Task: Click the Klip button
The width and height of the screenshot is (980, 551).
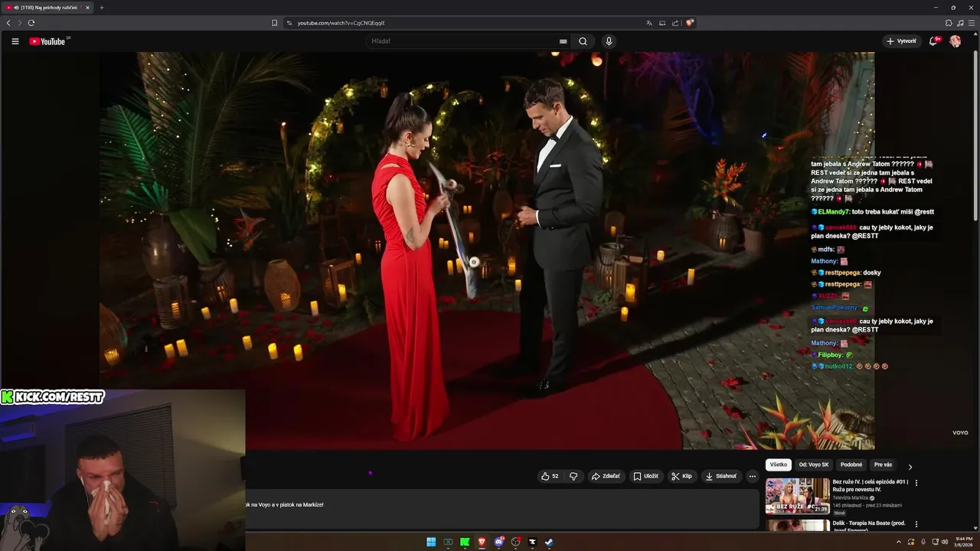Action: pos(681,476)
